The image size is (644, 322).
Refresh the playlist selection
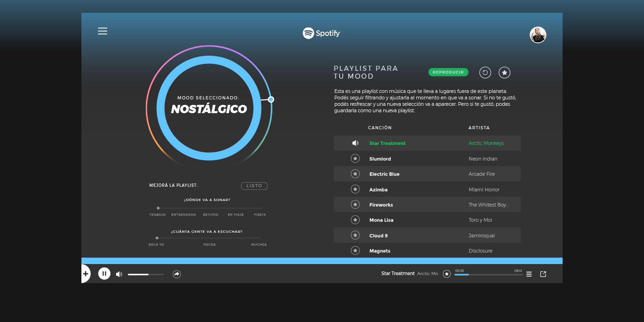pos(485,73)
